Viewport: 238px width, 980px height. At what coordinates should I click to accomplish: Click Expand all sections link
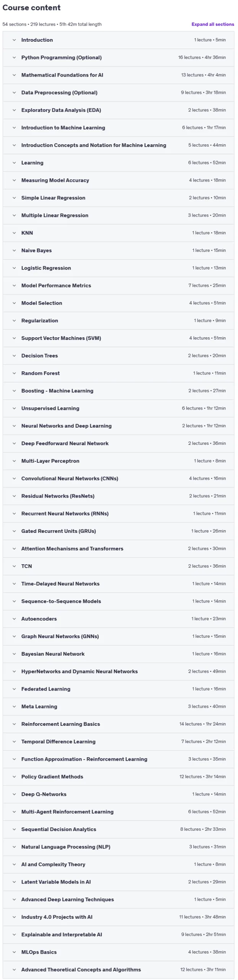(x=213, y=24)
